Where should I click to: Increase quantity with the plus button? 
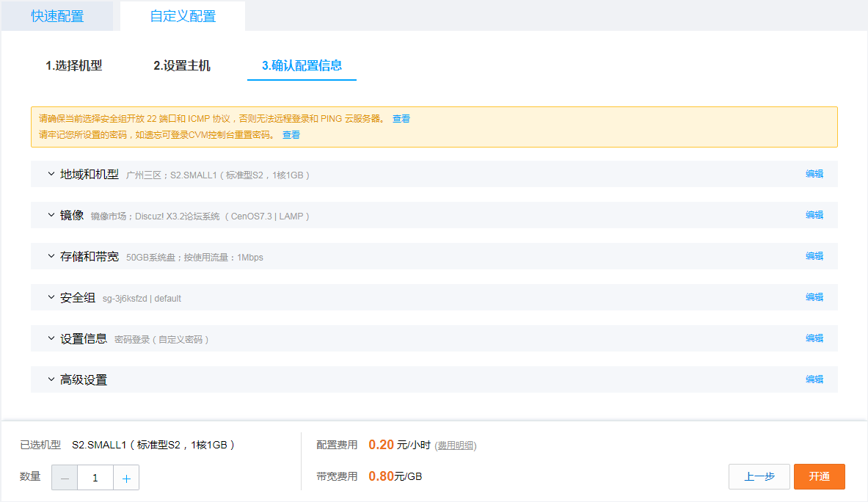click(x=126, y=478)
